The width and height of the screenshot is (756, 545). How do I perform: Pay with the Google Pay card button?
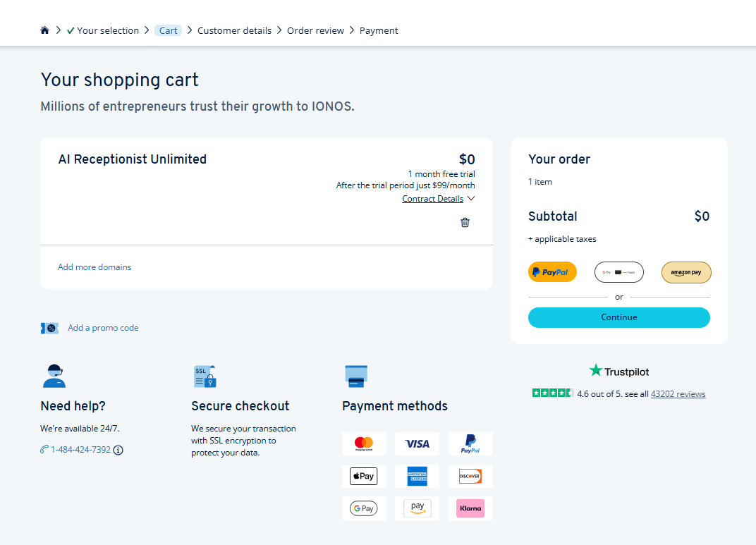click(x=619, y=272)
